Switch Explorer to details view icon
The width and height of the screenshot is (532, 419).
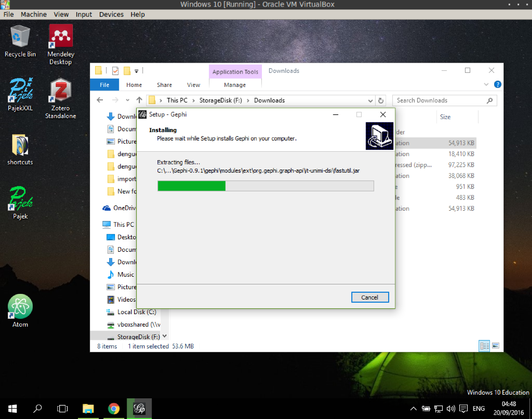pyautogui.click(x=484, y=346)
